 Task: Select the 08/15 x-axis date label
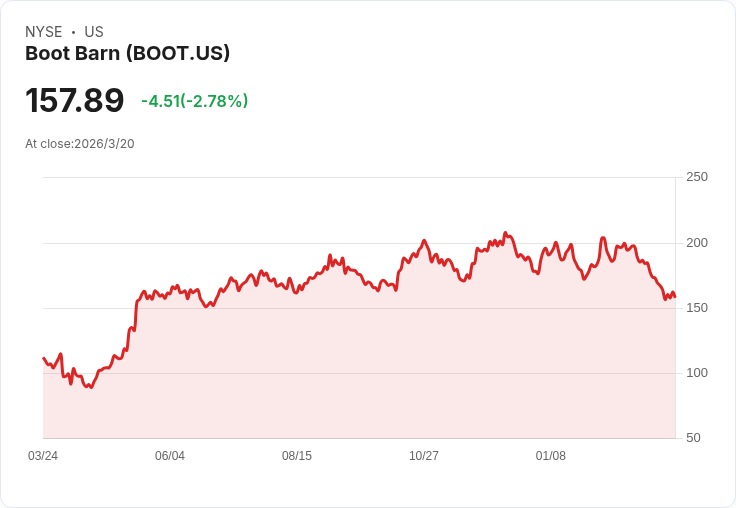coord(297,456)
